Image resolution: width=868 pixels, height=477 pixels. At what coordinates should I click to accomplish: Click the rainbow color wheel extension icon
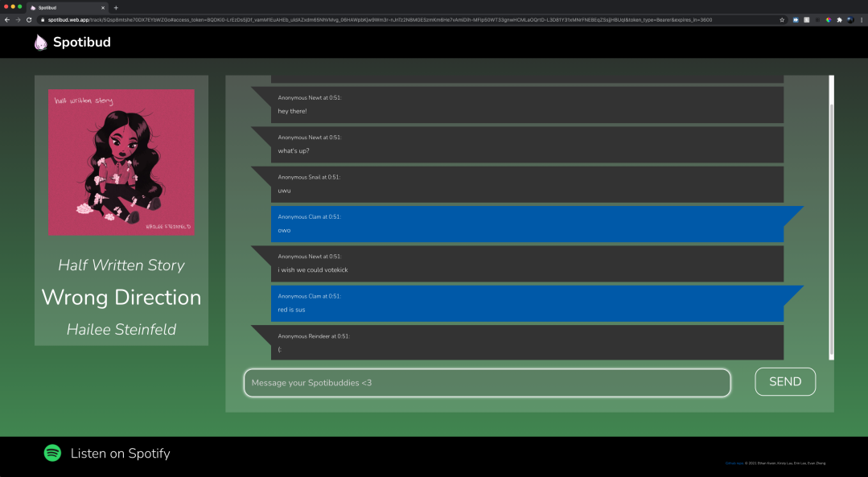coord(828,20)
